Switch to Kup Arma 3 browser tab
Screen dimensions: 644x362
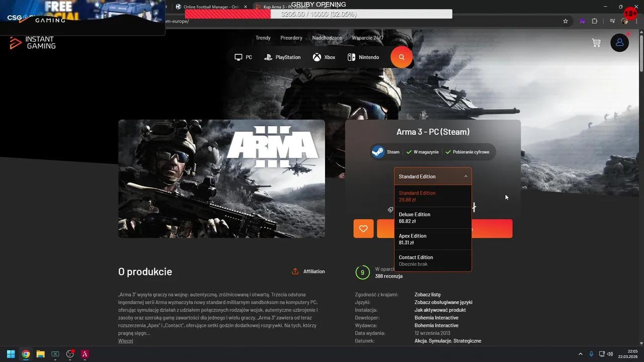[289, 7]
